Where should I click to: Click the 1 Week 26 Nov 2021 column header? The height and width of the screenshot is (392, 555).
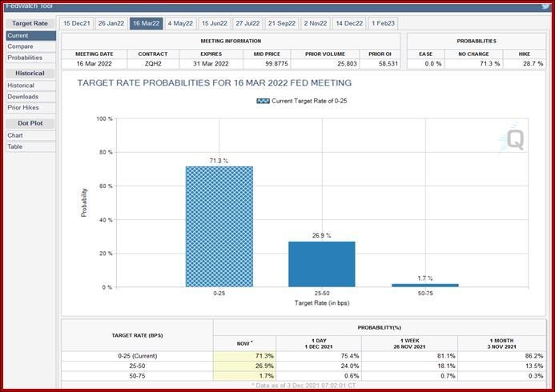(x=409, y=343)
